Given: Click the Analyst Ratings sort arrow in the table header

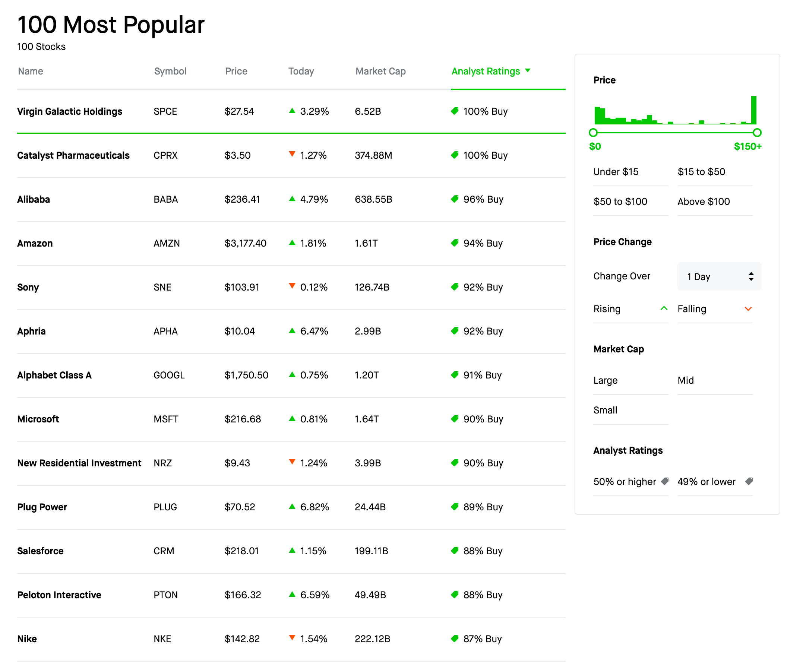Looking at the screenshot, I should click(x=528, y=71).
